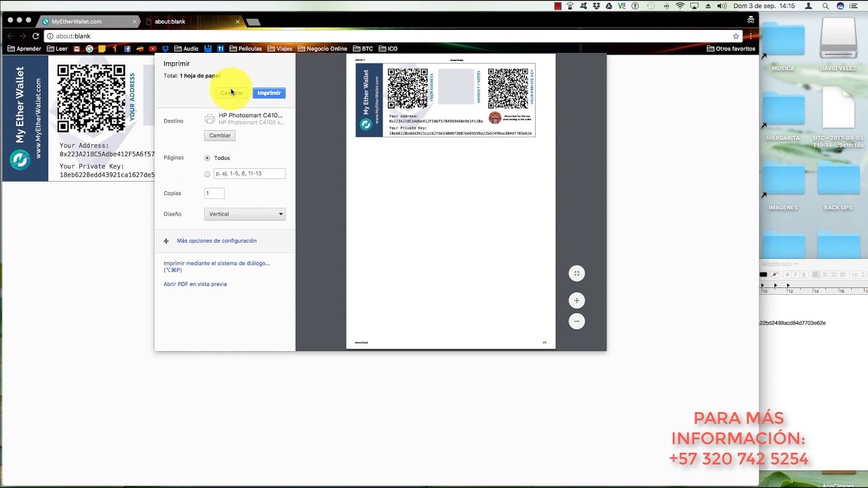Click the Gmail bookmark icon
Screen dimensions: 868x488
pyautogui.click(x=77, y=49)
